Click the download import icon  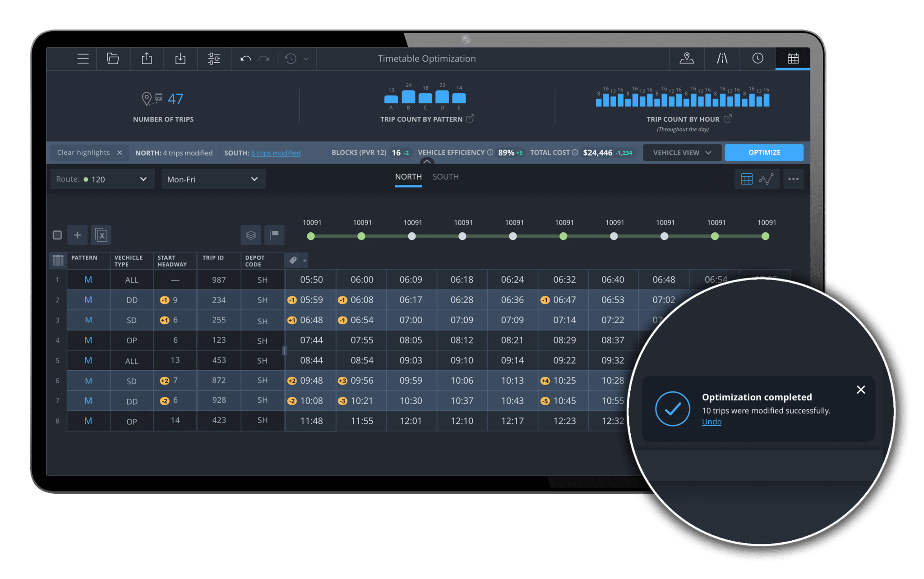click(x=180, y=59)
